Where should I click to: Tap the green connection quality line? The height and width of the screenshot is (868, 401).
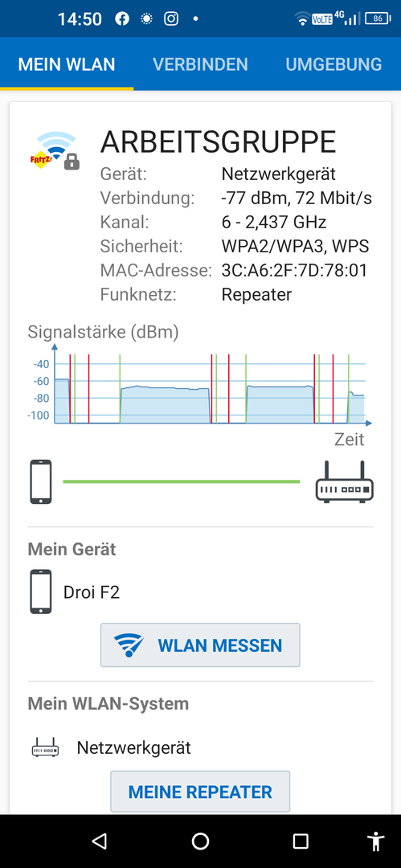point(181,481)
